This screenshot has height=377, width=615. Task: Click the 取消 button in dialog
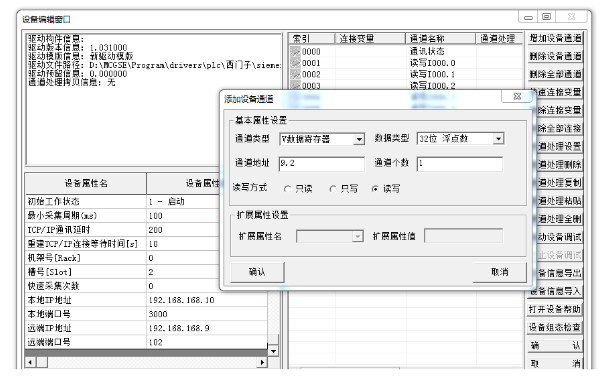point(500,272)
